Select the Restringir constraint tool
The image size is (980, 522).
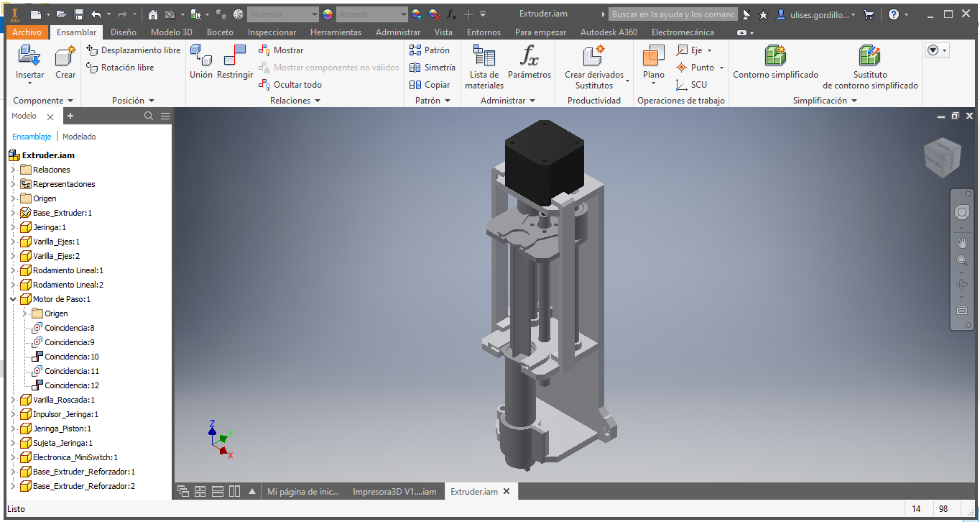[x=235, y=62]
